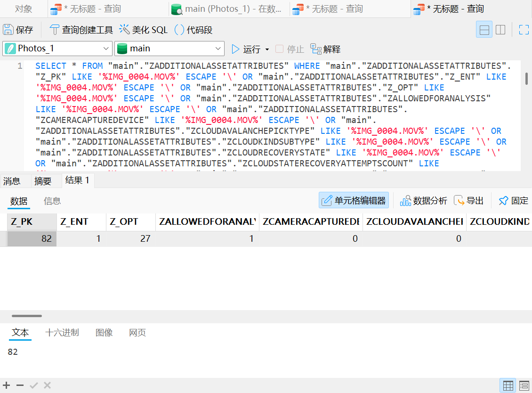Switch to full screen editor mode
Viewport: 532px width, 393px height.
coord(524,30)
